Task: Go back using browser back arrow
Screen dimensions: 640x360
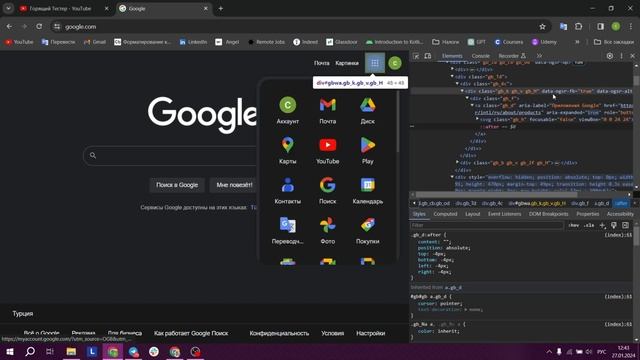Action: point(9,27)
